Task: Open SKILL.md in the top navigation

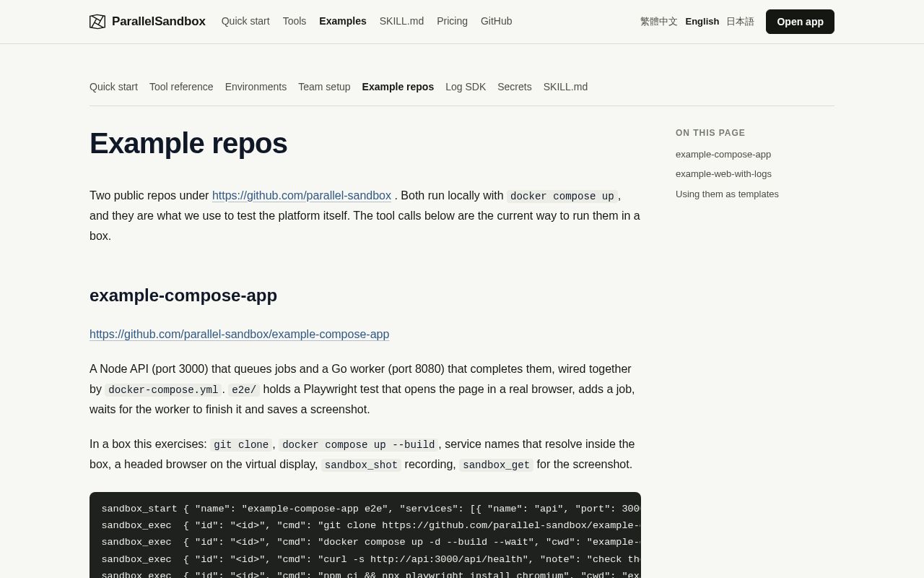Action: pyautogui.click(x=401, y=21)
